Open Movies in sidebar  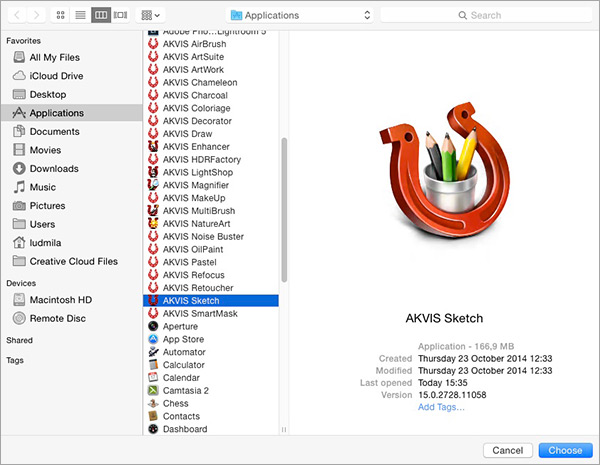pos(72,150)
